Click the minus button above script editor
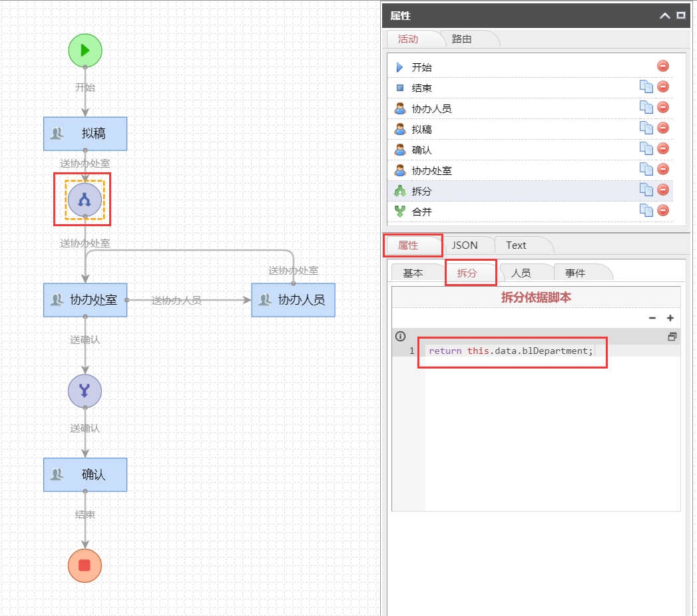Viewport: 697px width, 616px height. coord(652,318)
